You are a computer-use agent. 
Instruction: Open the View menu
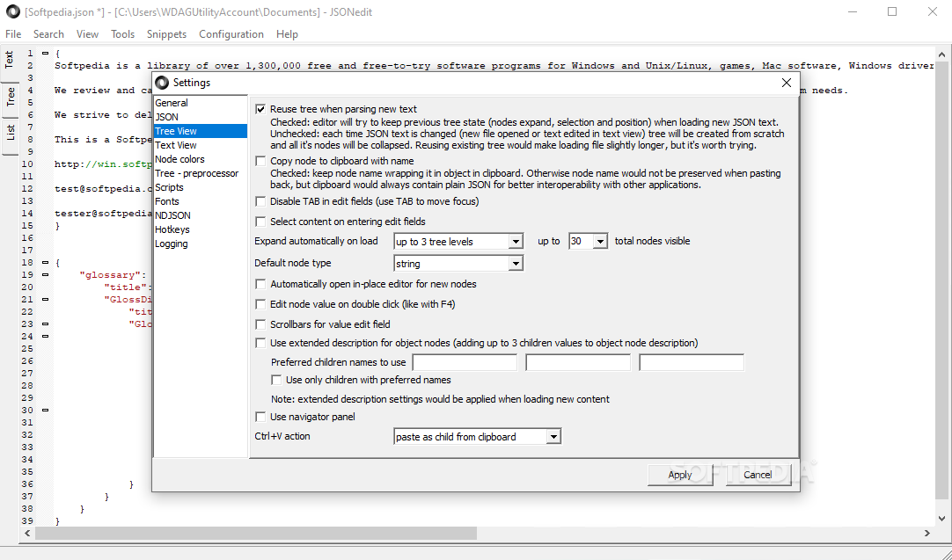[x=87, y=34]
